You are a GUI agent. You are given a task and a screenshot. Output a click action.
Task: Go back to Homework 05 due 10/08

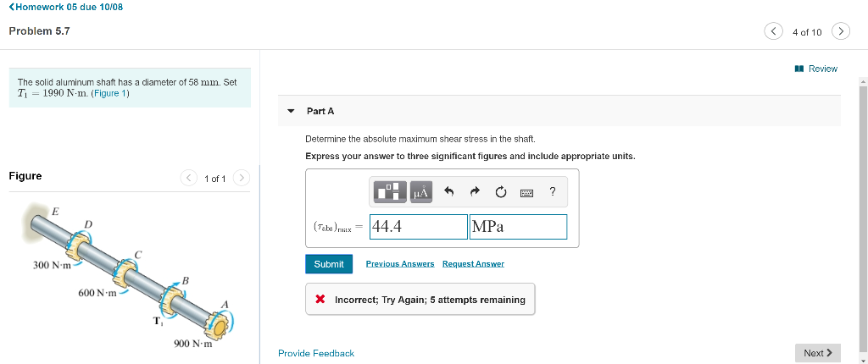pos(66,7)
